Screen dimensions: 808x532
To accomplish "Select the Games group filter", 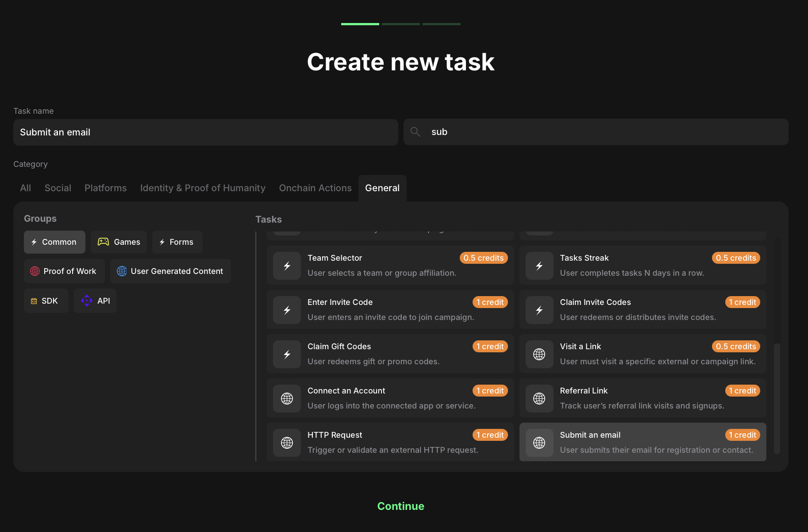I will click(119, 242).
